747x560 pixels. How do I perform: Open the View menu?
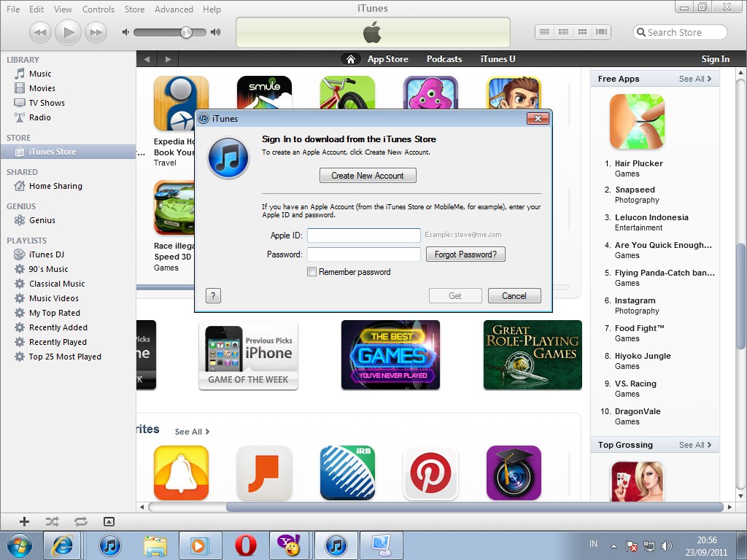(63, 9)
